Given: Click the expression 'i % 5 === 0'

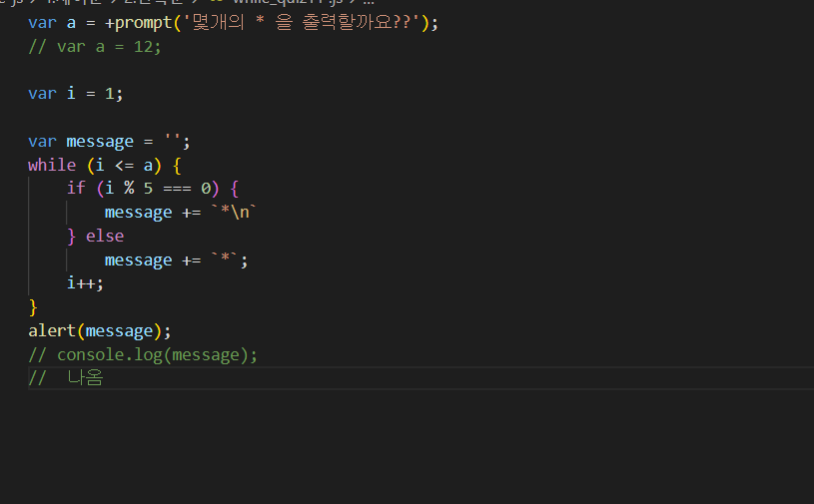Looking at the screenshot, I should pyautogui.click(x=158, y=189).
